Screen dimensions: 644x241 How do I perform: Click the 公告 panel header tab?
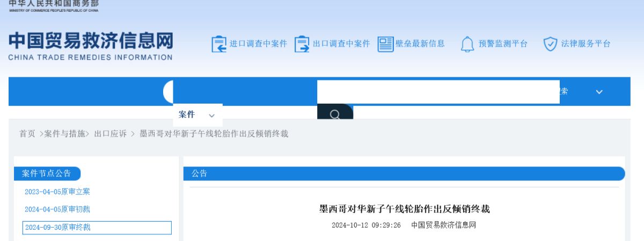pyautogui.click(x=200, y=173)
